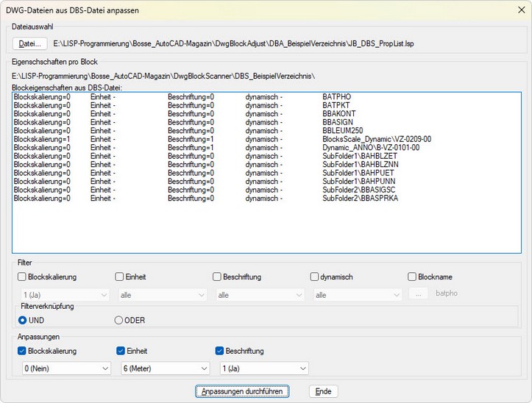Toggle the Blockname filter checkbox
The height and width of the screenshot is (403, 532).
[412, 277]
